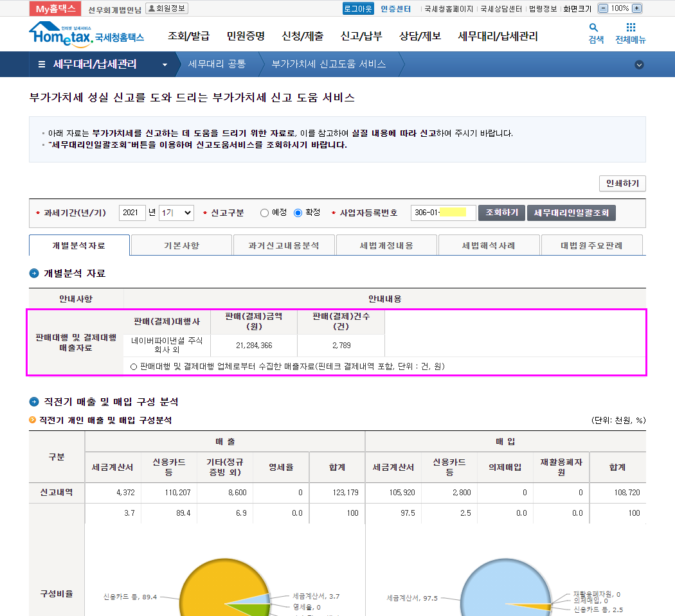Switch to the 세법해석사례 tab
Screen dimensions: 675x616
(489, 245)
